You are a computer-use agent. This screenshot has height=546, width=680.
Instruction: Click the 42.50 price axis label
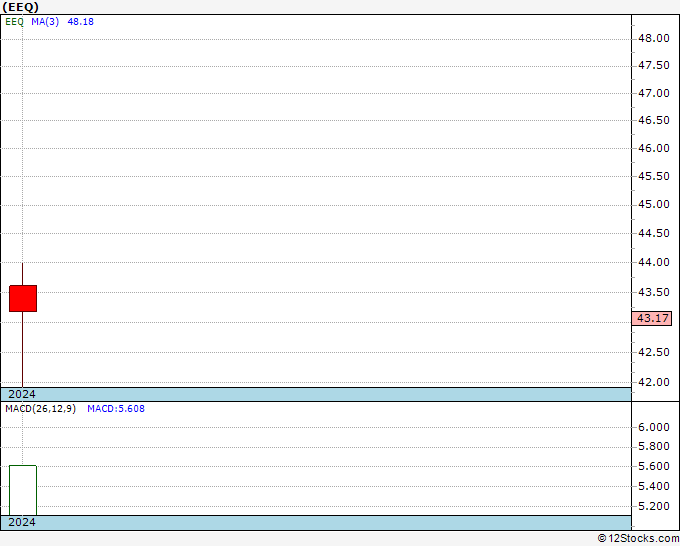(x=654, y=352)
